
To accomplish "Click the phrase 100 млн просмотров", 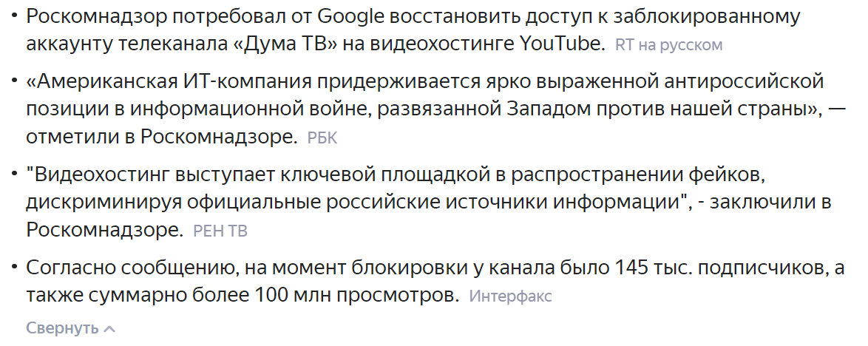I will 357,296.
